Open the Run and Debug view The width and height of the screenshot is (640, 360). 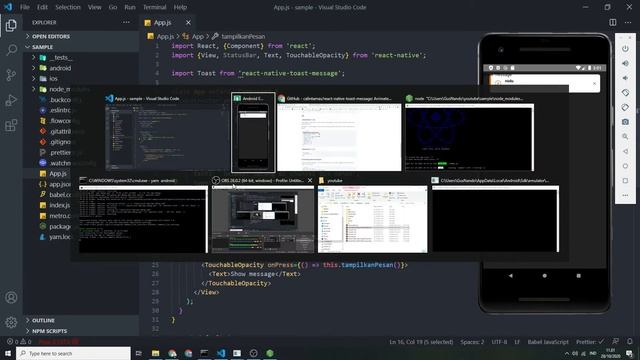pos(11,100)
